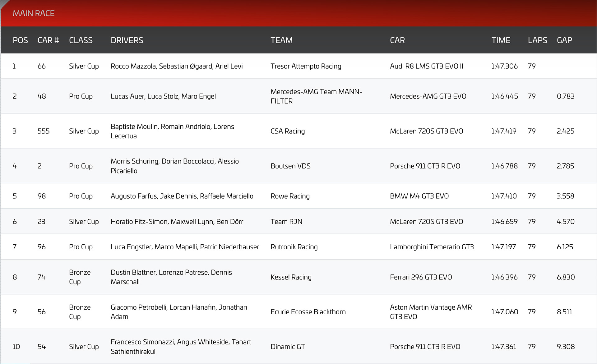Select drivers Rocco Mazzola, Sebastian Øgaard, Ariel Levi
Viewport: 597px width, 364px height.
tap(177, 66)
